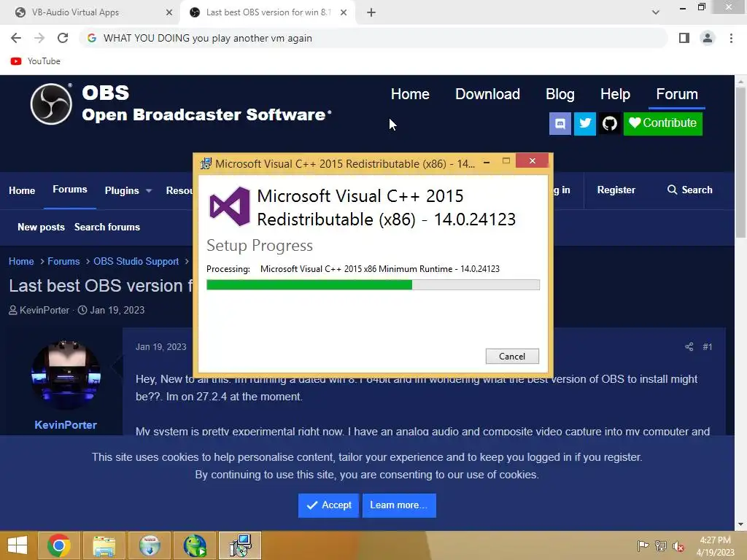747x560 pixels.
Task: Click the browser back arrow
Action: [x=16, y=38]
